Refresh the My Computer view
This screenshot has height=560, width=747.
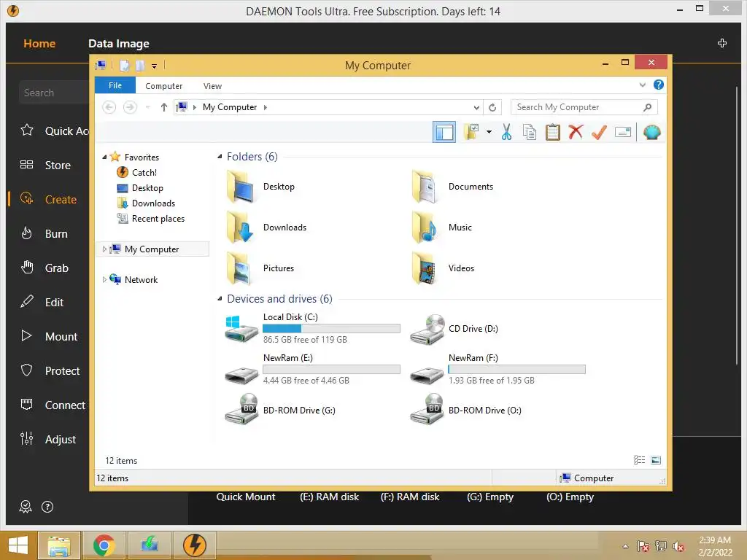pos(492,108)
